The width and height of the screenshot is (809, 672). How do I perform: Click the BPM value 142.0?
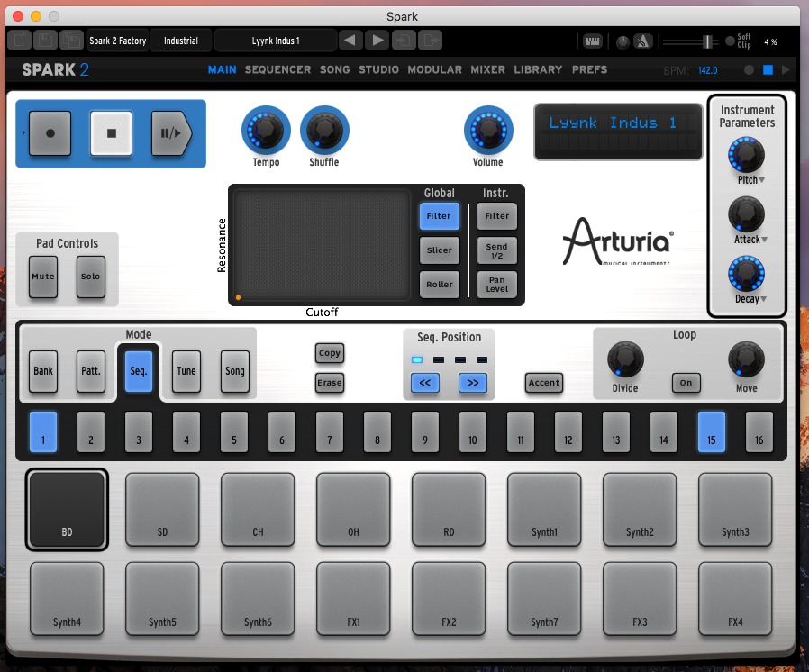coord(707,70)
